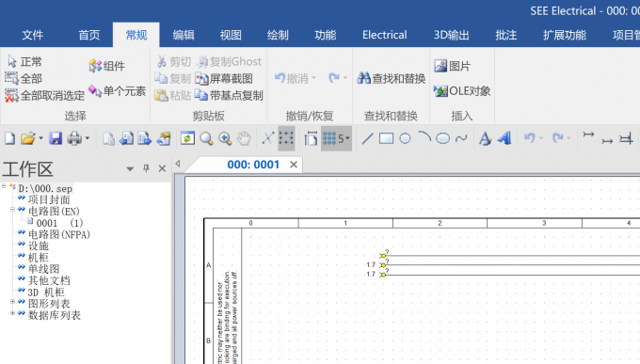Switch to the 绘制 ribbon tab
The image size is (640, 364).
point(278,35)
